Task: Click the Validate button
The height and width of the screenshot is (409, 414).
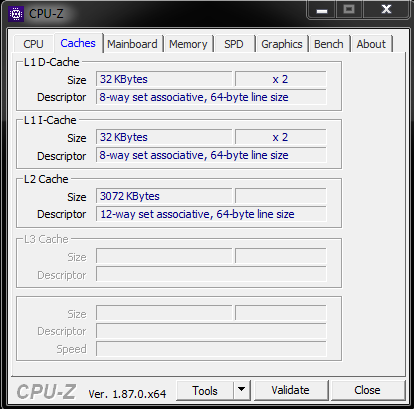Action: (x=290, y=390)
